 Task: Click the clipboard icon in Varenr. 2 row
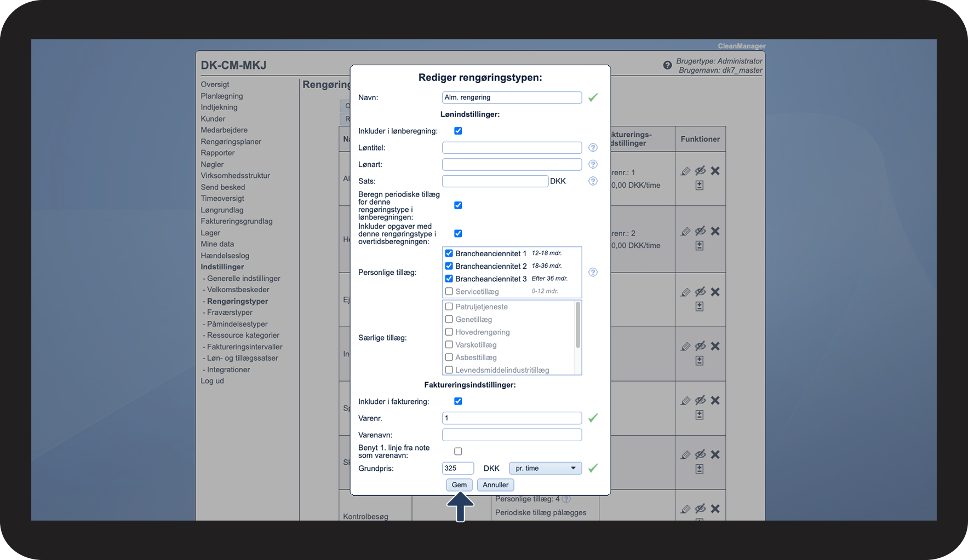pyautogui.click(x=700, y=246)
